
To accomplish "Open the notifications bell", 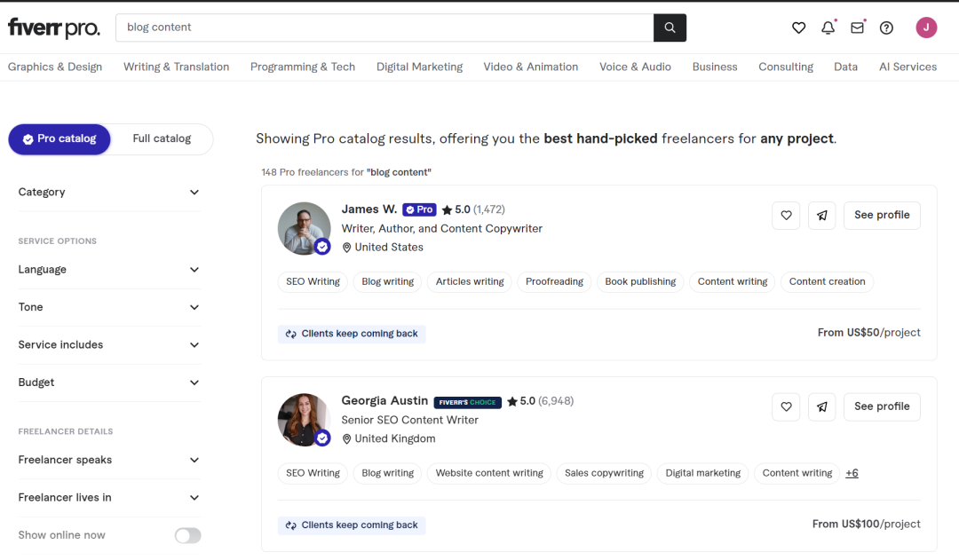I will point(828,28).
